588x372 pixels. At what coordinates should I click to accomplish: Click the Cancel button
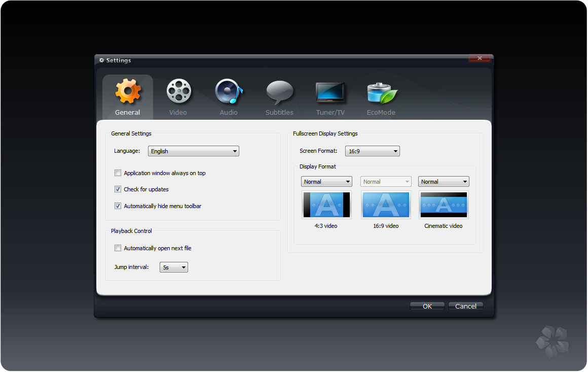465,306
